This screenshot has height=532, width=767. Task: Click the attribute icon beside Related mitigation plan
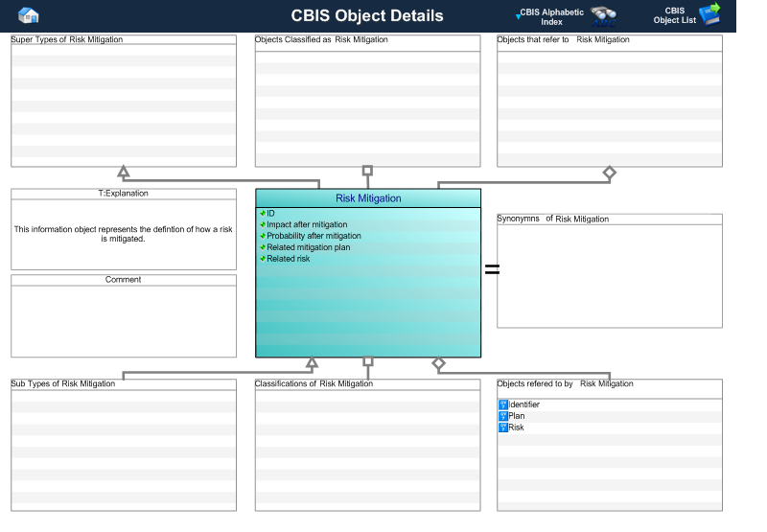pos(263,247)
